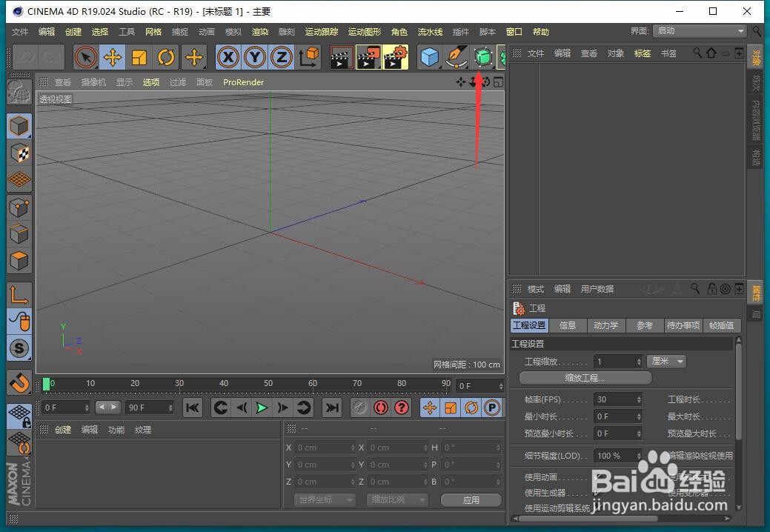Open material manager 创建 menu
The image size is (770, 532).
[63, 430]
